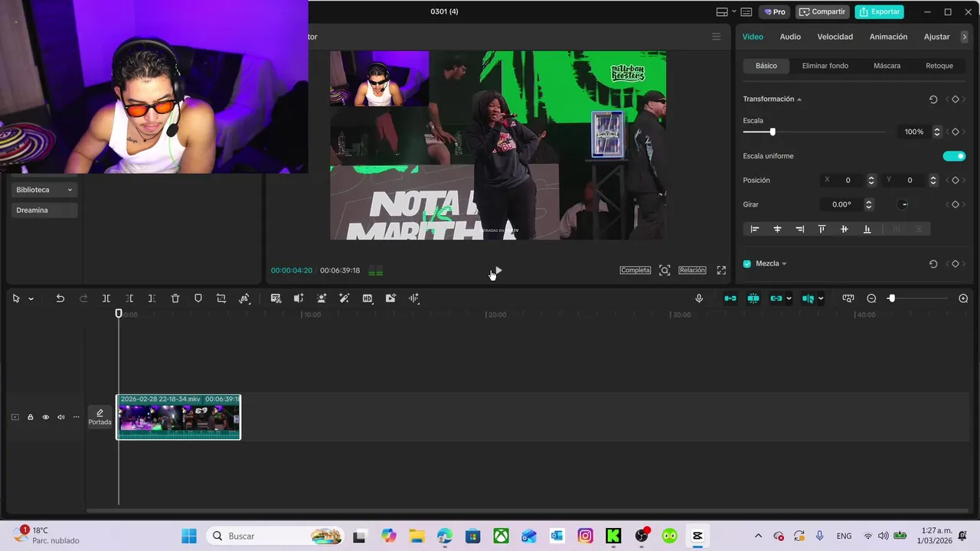Image resolution: width=980 pixels, height=551 pixels.
Task: Click the Posición X value field
Action: 848,181
